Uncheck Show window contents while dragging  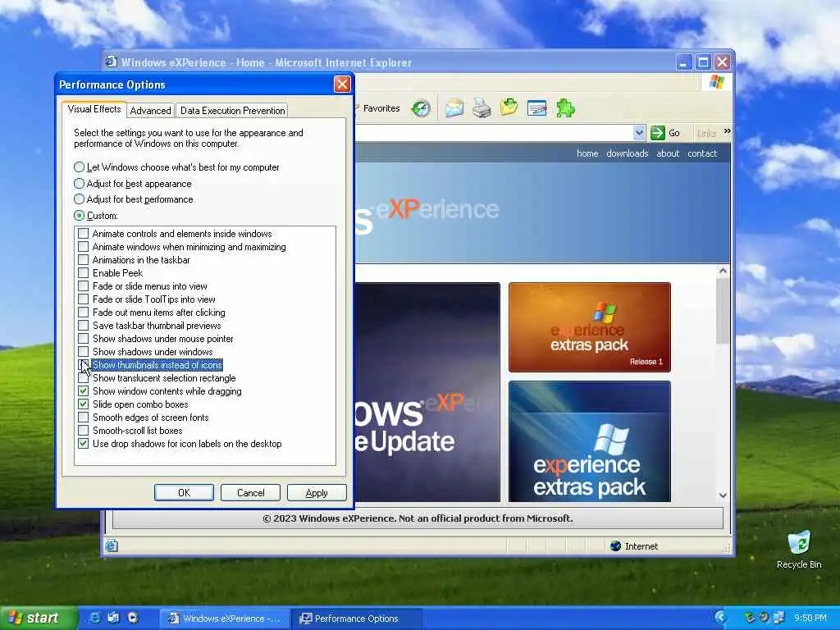84,391
